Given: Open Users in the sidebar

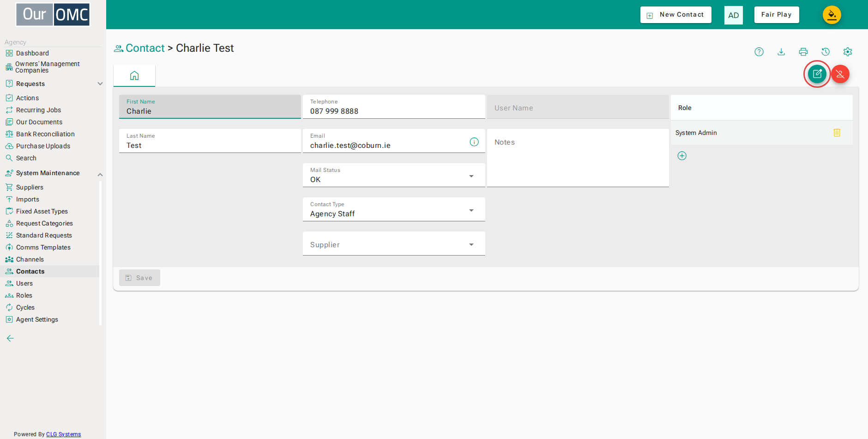Looking at the screenshot, I should 24,283.
